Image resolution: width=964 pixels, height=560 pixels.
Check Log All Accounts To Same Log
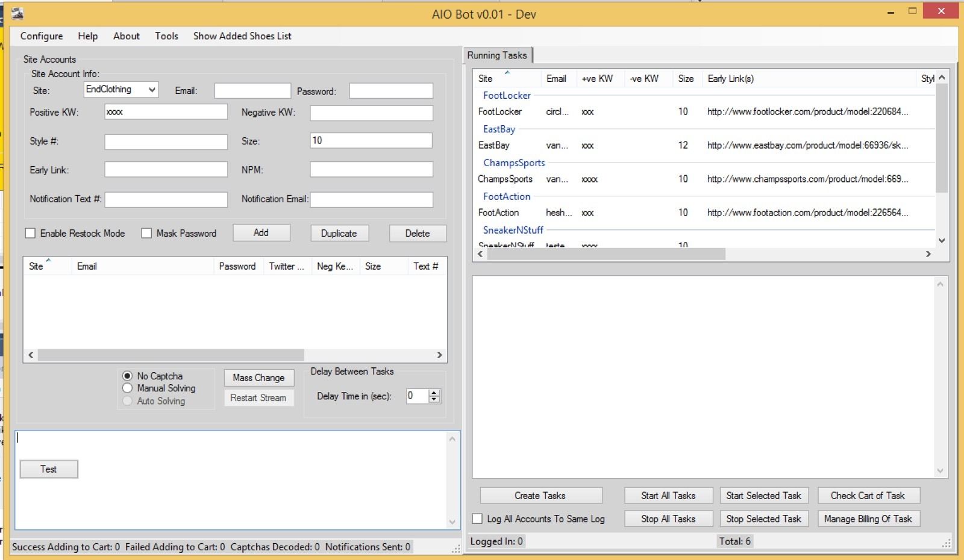(478, 518)
